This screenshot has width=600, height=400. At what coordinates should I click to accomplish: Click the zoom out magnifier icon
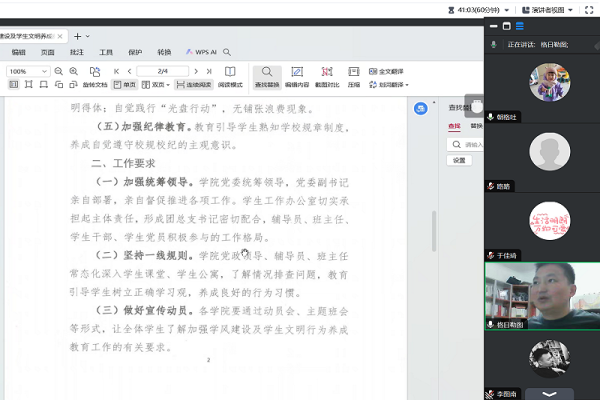click(59, 71)
